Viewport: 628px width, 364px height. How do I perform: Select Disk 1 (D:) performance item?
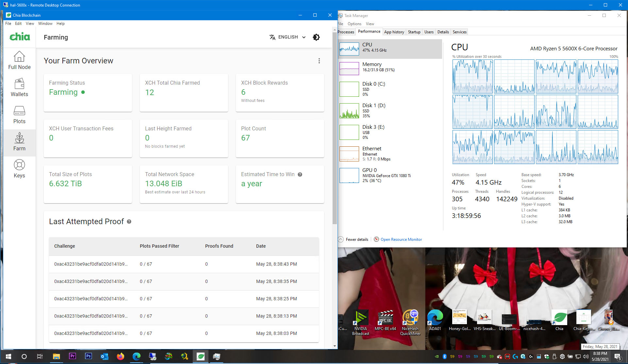[x=390, y=110]
